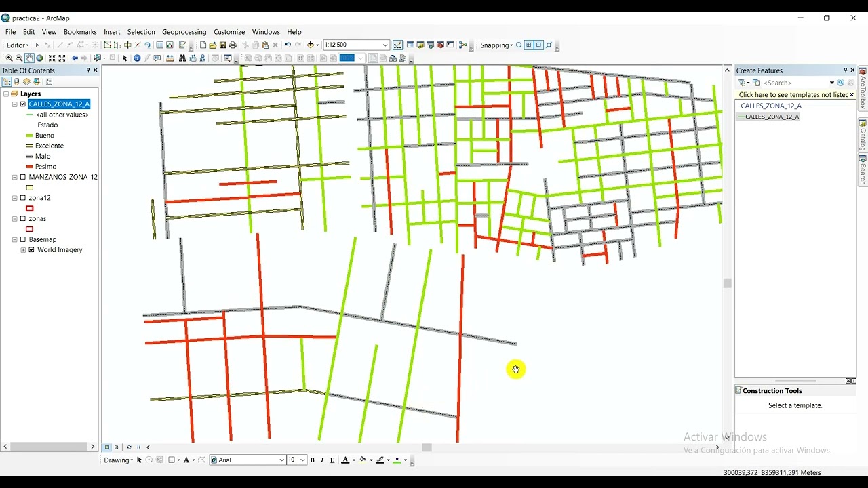
Task: Open the Selection menu
Action: pos(141,32)
